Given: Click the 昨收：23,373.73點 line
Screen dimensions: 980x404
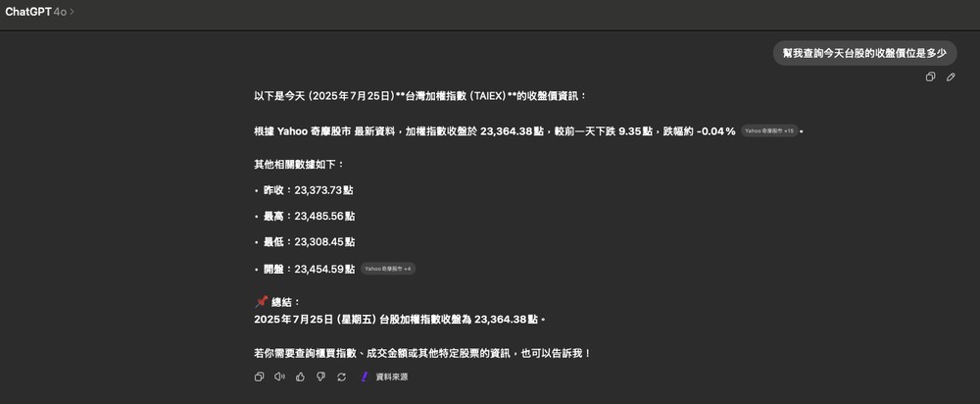Looking at the screenshot, I should (309, 190).
